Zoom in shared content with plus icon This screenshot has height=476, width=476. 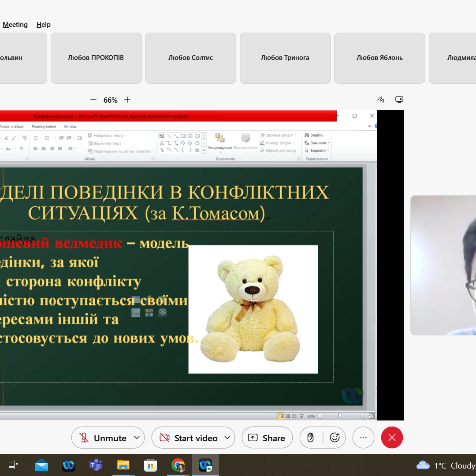(127, 100)
